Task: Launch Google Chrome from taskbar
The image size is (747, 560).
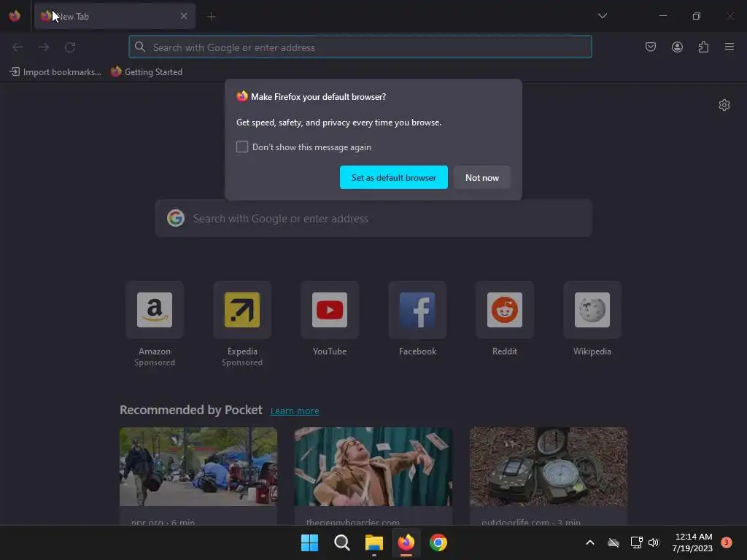Action: (438, 542)
